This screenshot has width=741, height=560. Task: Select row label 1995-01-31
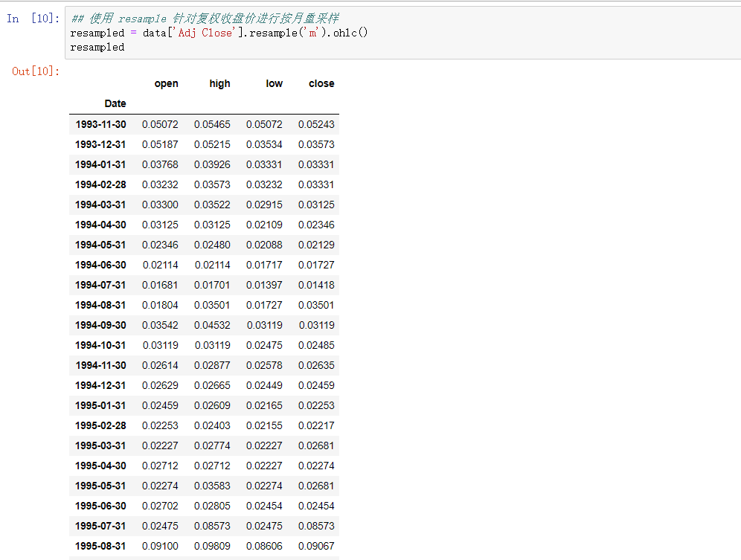click(100, 405)
